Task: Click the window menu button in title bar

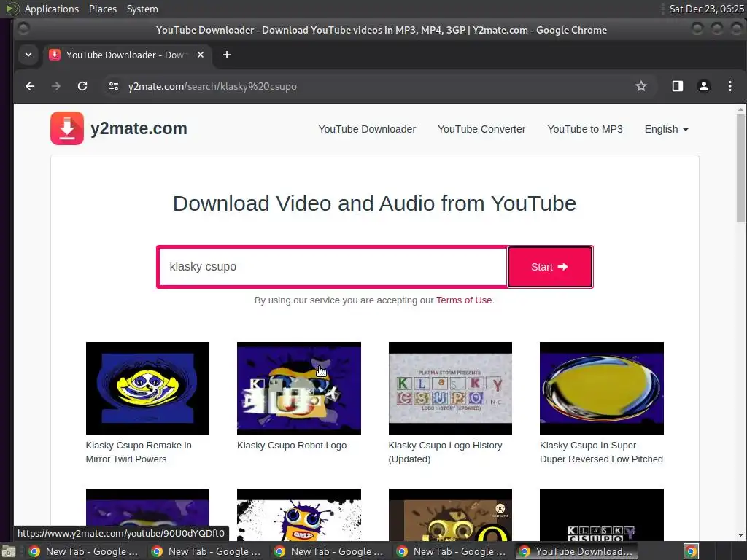Action: (23, 29)
